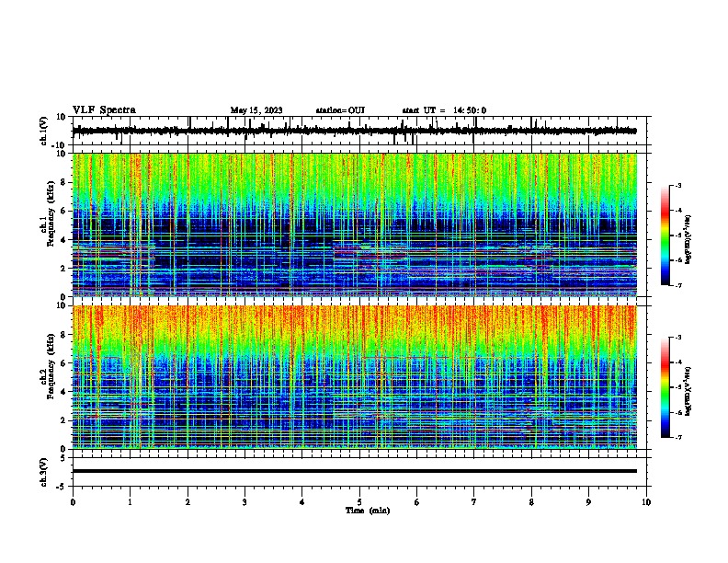Image resolution: width=728 pixels, height=563 pixels.
Task: Click the "ch.3(V)" axis label
Action: click(x=44, y=472)
